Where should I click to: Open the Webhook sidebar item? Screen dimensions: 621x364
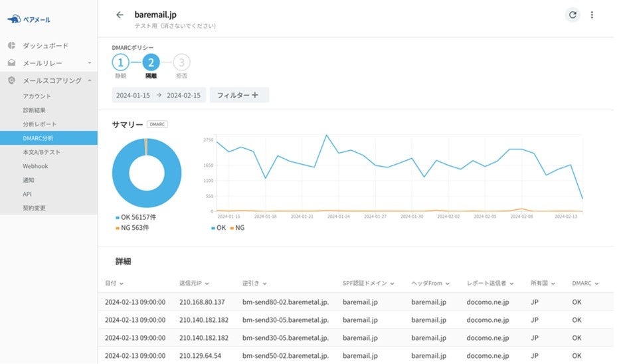coord(35,166)
